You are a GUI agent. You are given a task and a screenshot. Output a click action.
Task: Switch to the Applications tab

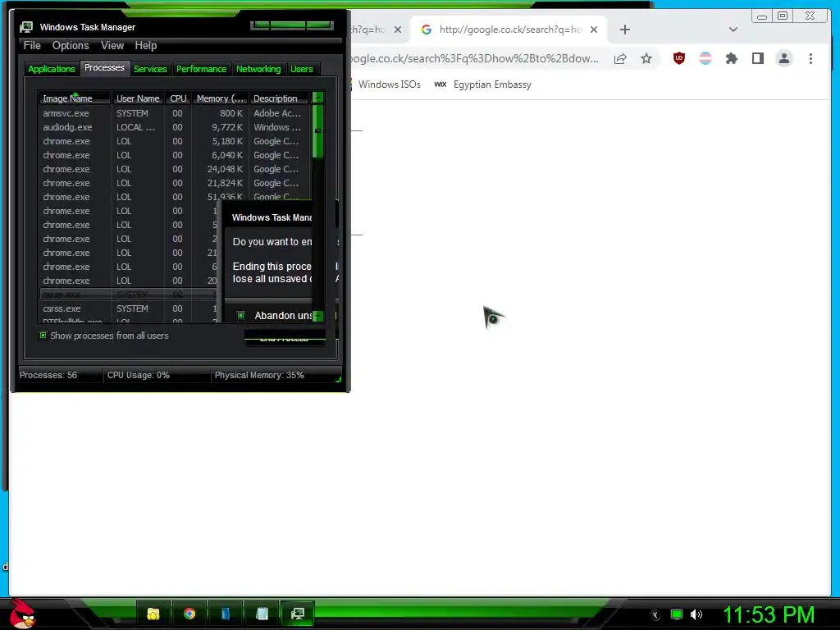[52, 69]
